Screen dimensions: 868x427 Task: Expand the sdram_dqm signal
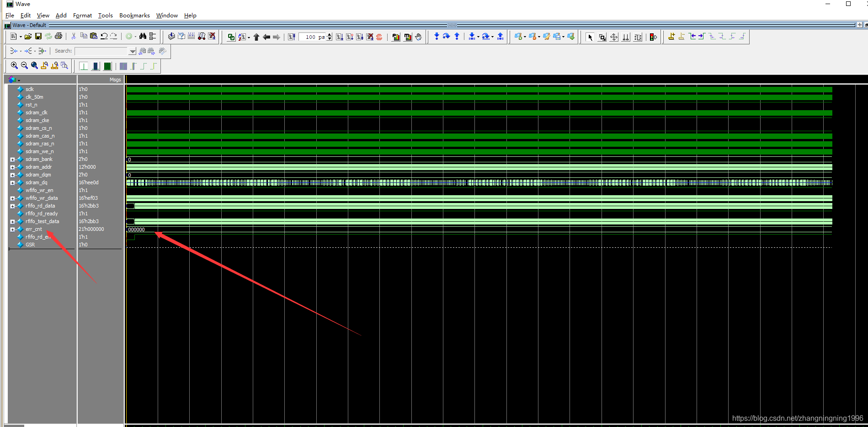point(13,175)
